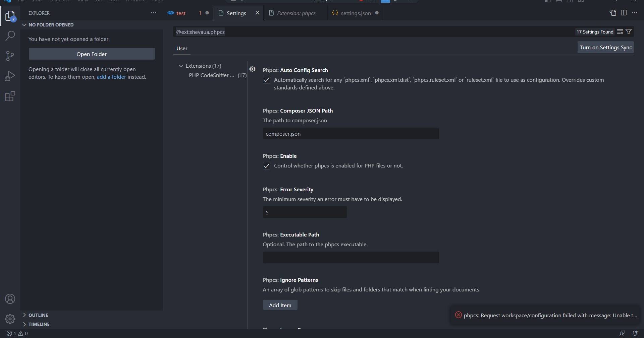Image resolution: width=644 pixels, height=338 pixels.
Task: Switch to settings.json tab
Action: pyautogui.click(x=356, y=13)
